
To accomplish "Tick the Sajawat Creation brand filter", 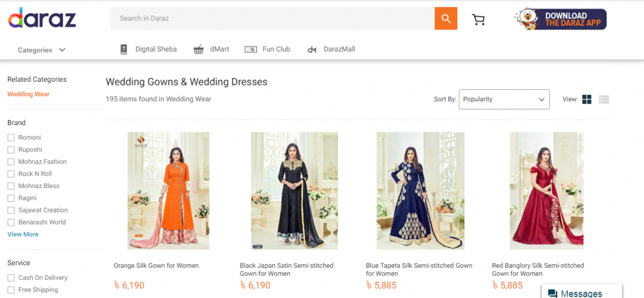I will (x=11, y=210).
